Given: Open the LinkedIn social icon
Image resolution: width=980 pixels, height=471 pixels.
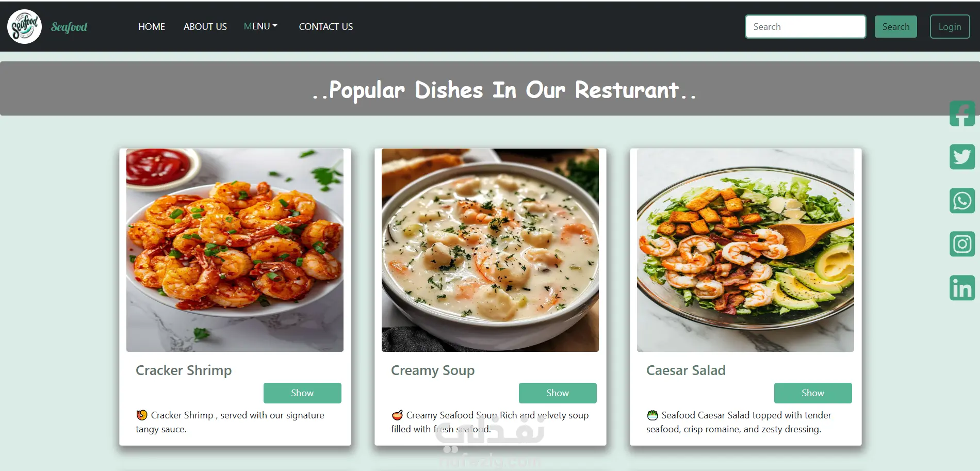Looking at the screenshot, I should 962,288.
